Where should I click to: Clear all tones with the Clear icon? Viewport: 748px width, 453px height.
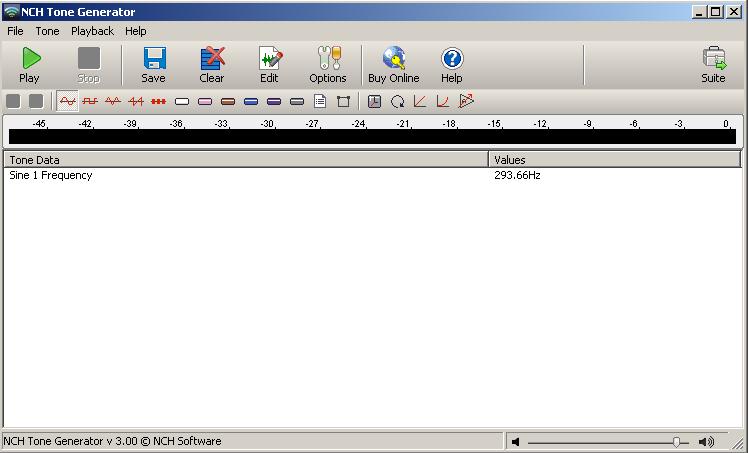point(212,65)
